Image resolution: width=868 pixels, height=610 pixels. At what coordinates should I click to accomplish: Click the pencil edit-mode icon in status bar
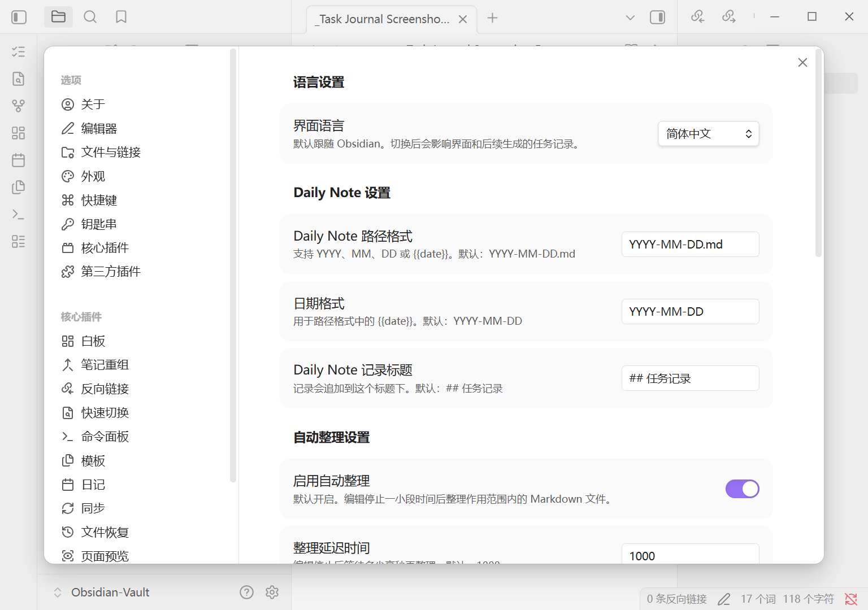[x=724, y=599]
